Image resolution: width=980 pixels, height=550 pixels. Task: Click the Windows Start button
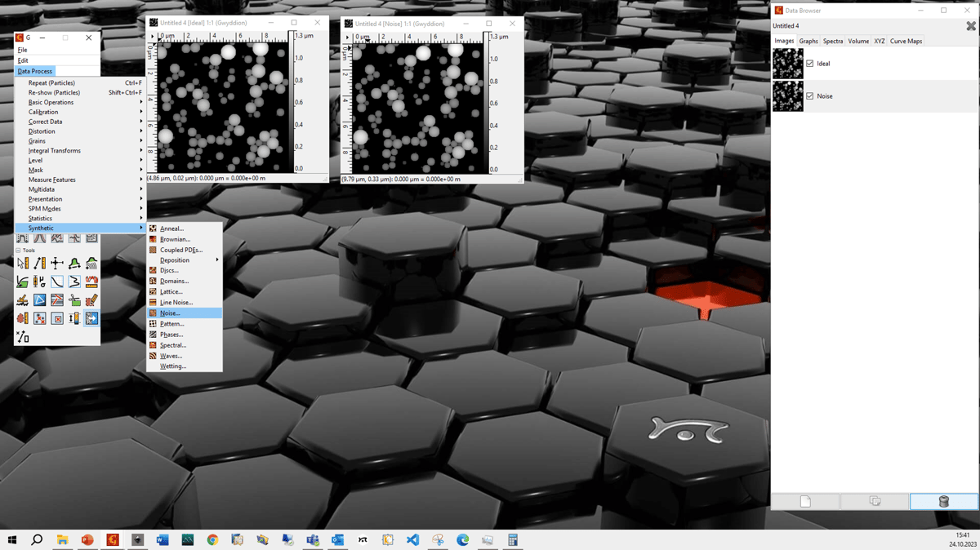[12, 540]
